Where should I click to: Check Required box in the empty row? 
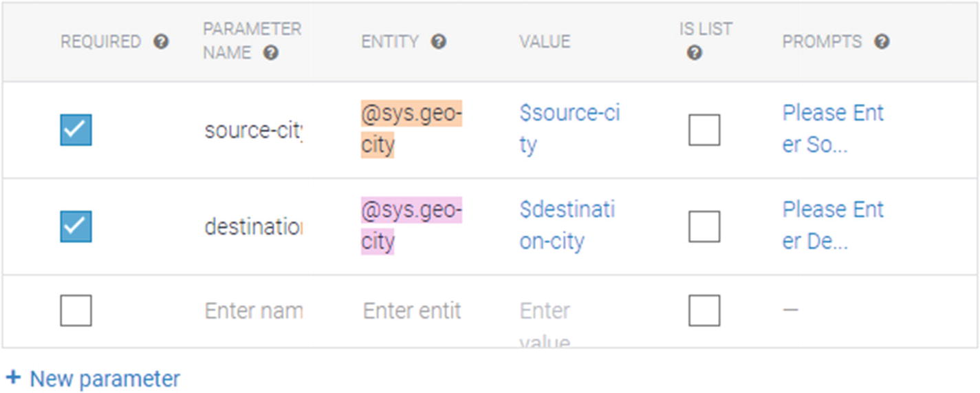[76, 310]
